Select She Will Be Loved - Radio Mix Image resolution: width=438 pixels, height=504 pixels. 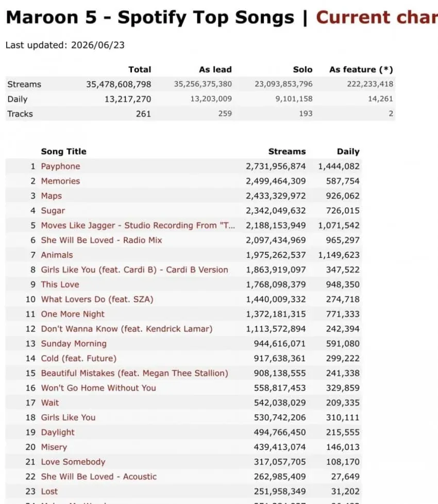click(102, 240)
